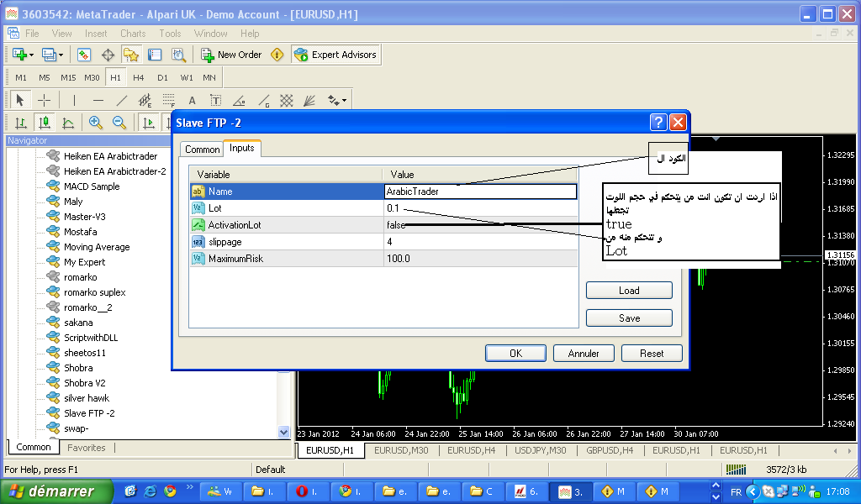Select the M15 timeframe
Screen dimensions: 861x504
pyautogui.click(x=68, y=78)
